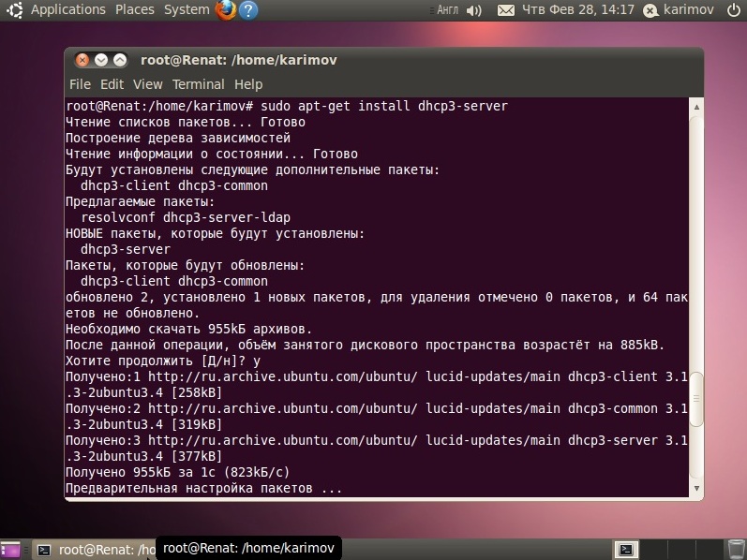The height and width of the screenshot is (560, 747).
Task: Open the karimov user status menu
Action: click(x=679, y=10)
